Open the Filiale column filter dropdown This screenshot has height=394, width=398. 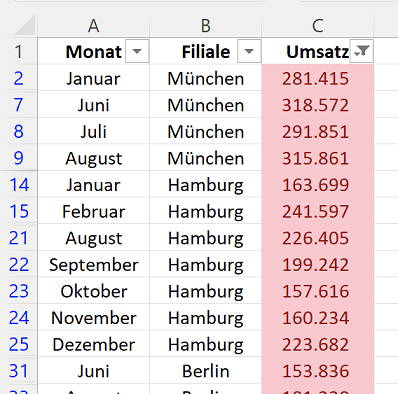click(x=249, y=51)
